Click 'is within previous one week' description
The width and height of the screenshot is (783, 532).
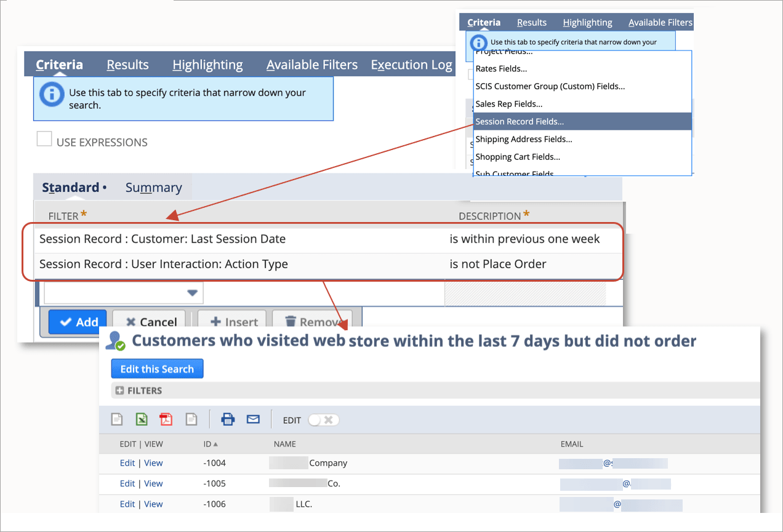[x=524, y=239]
